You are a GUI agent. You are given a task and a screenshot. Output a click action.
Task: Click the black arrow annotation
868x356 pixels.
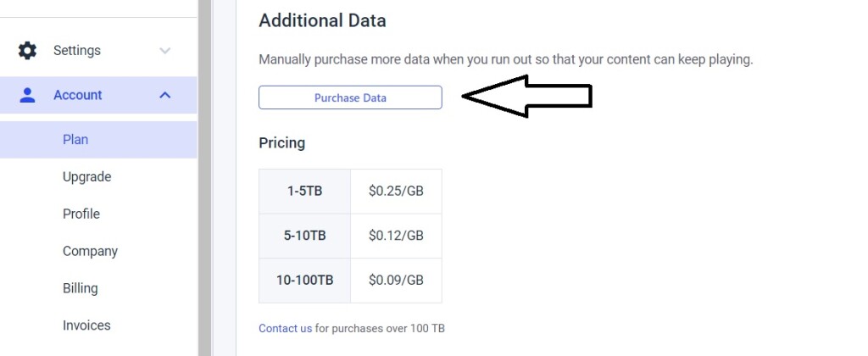click(527, 97)
